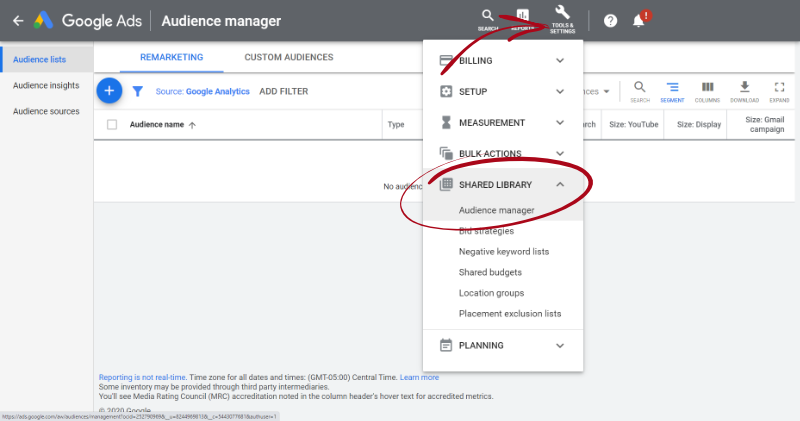Click the blue plus add audience button
The height and width of the screenshot is (421, 800).
coord(109,91)
